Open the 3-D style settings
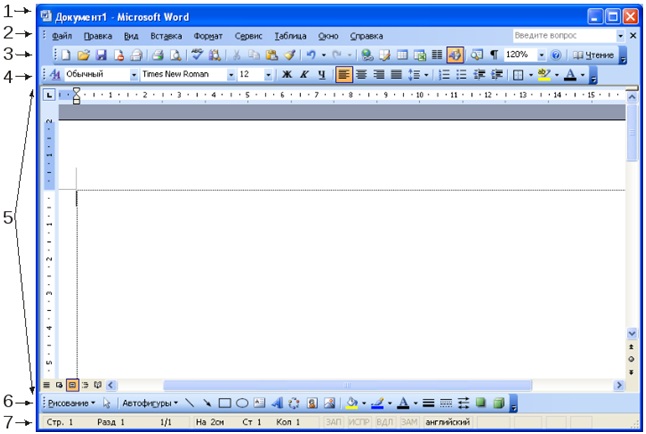The height and width of the screenshot is (434, 646). [499, 403]
